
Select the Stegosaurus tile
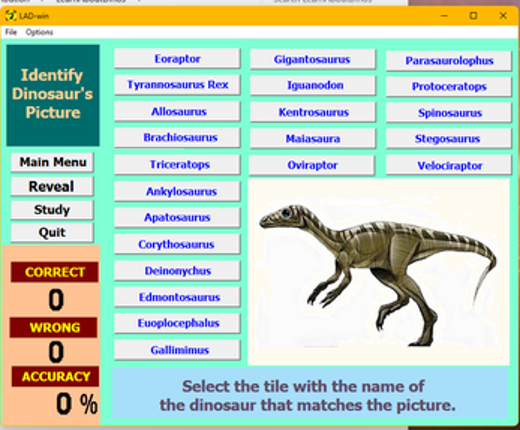click(449, 139)
